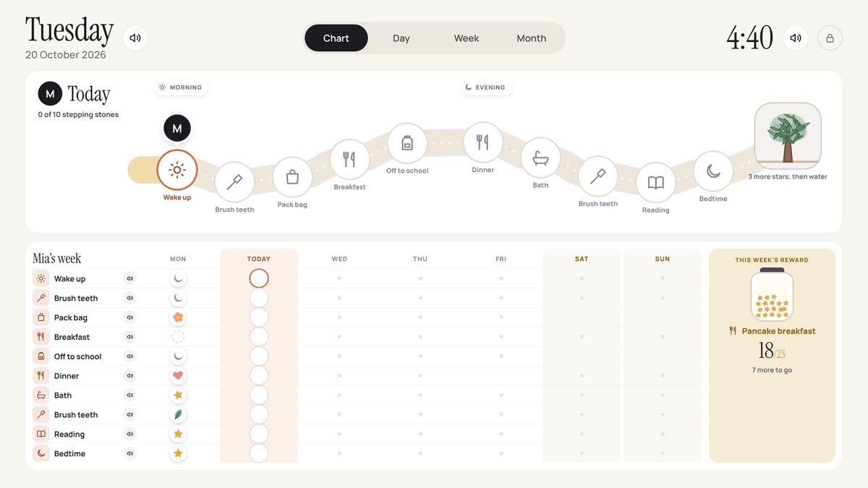Tap Monday's heart sticker in the Dinner row
The height and width of the screenshot is (488, 868).
click(x=178, y=376)
